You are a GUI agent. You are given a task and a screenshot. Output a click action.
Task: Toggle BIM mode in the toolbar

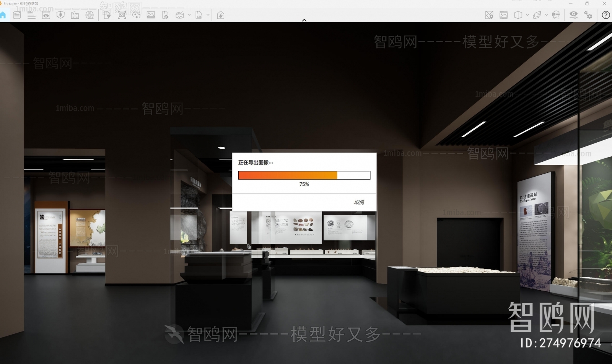tap(31, 15)
